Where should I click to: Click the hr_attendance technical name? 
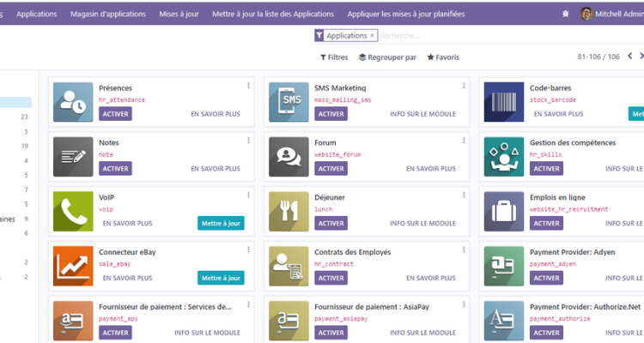click(x=122, y=99)
